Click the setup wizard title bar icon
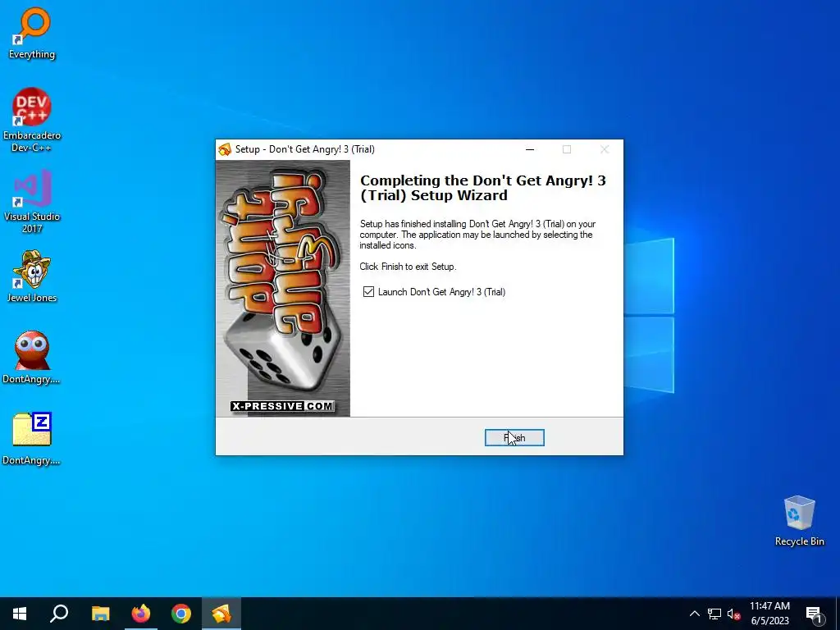This screenshot has height=630, width=840. pyautogui.click(x=225, y=149)
